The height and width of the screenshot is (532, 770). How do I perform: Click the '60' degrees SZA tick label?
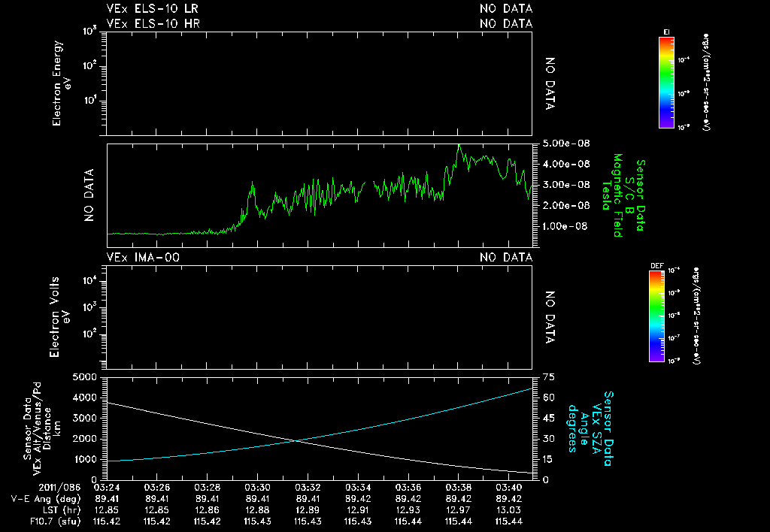click(548, 398)
